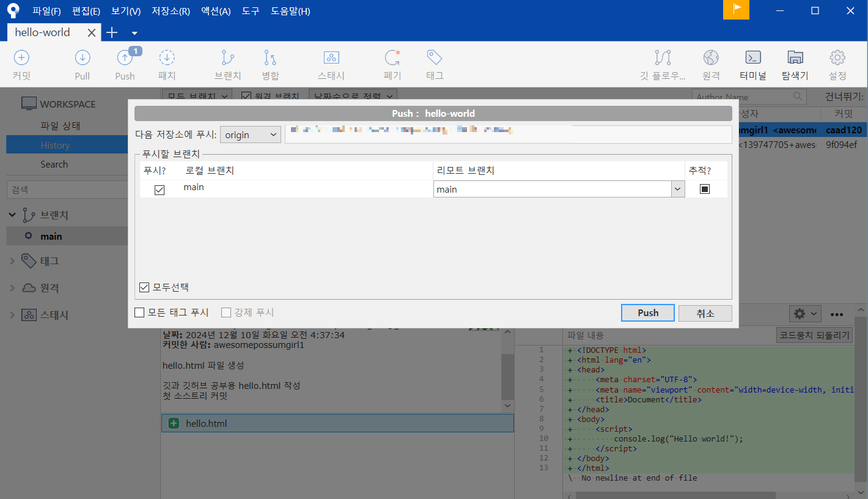Viewport: 868px width, 499px height.
Task: Select 파일 상태 in the sidebar
Action: point(61,125)
